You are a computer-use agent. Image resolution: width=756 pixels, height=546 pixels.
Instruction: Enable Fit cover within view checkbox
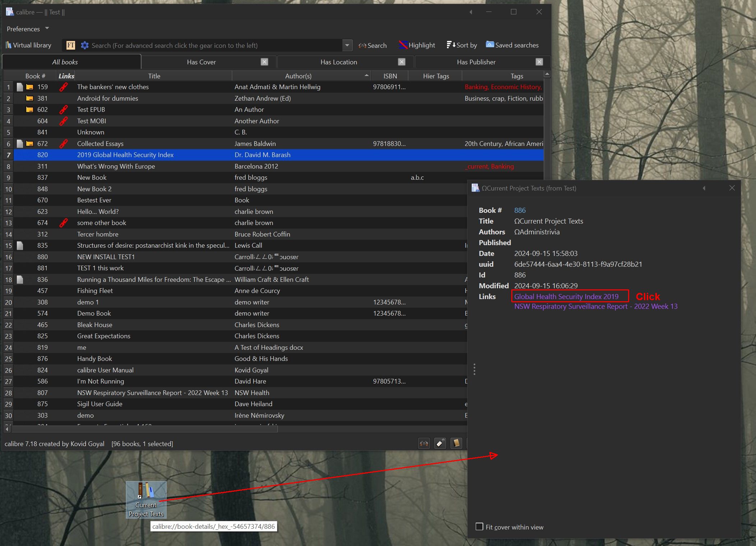(x=479, y=527)
